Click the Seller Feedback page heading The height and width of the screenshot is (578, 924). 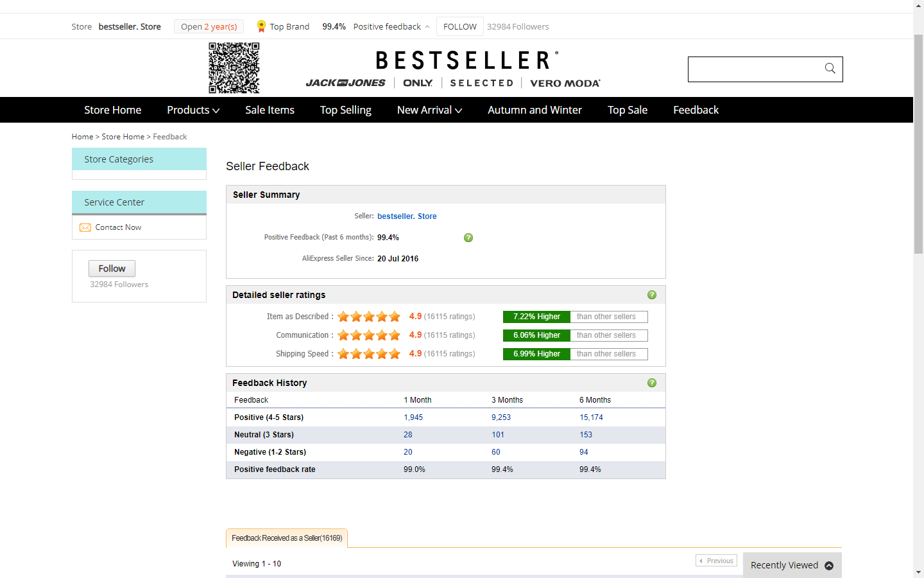(x=268, y=166)
